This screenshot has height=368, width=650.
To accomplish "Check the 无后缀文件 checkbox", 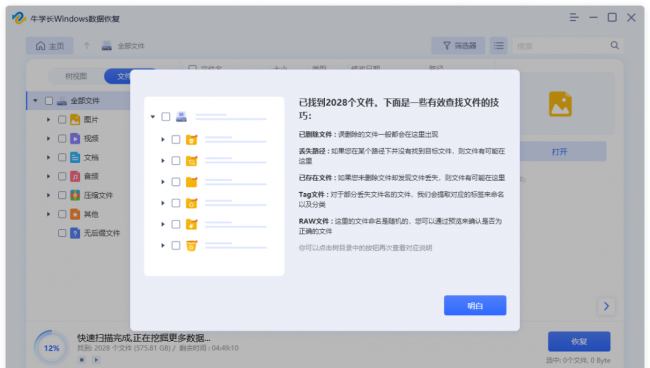I will [62, 233].
